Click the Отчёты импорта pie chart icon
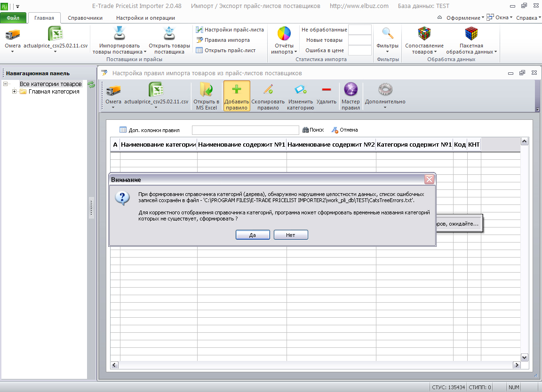The width and height of the screenshot is (542, 392). [x=284, y=34]
